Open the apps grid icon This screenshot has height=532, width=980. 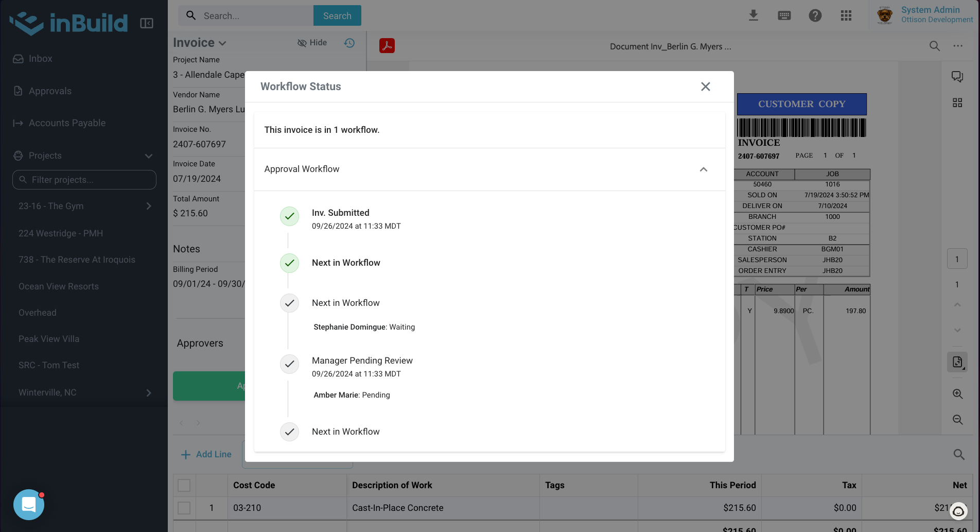click(846, 15)
